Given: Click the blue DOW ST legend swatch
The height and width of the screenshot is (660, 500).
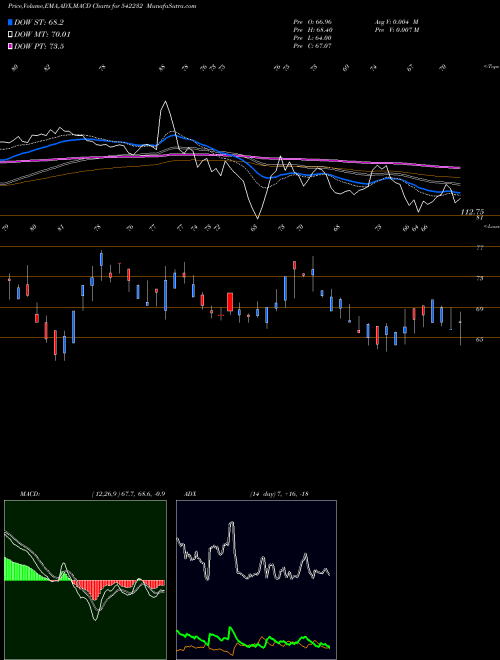Looking at the screenshot, I should click(10, 22).
